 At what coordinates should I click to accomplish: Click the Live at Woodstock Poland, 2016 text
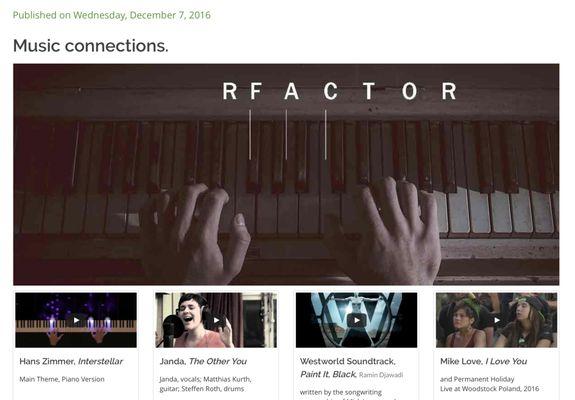click(490, 389)
